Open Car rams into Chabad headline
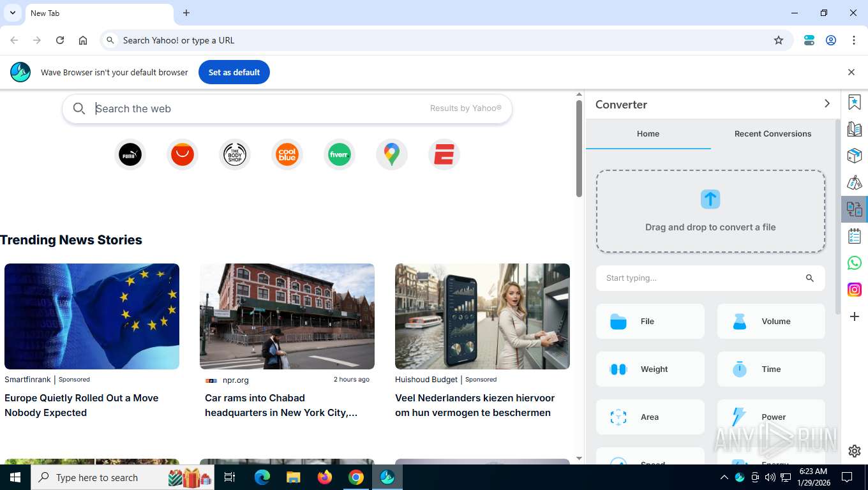This screenshot has width=868, height=490. pyautogui.click(x=281, y=405)
